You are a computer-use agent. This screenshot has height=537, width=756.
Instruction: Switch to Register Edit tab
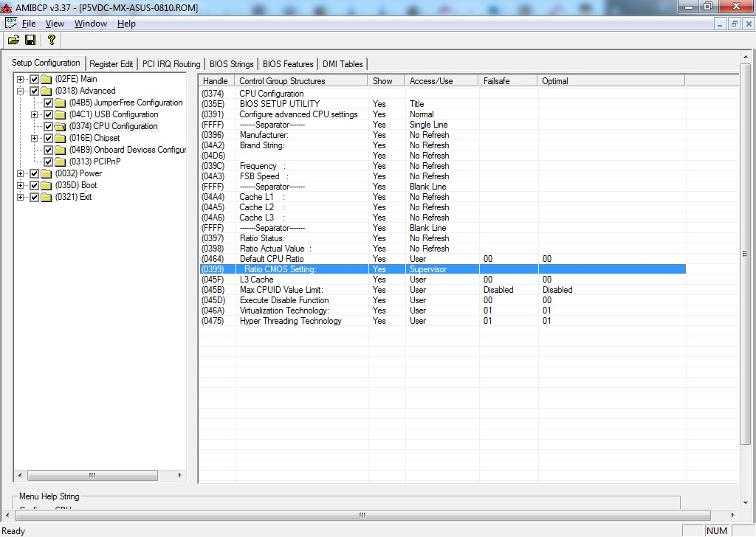pyautogui.click(x=111, y=64)
